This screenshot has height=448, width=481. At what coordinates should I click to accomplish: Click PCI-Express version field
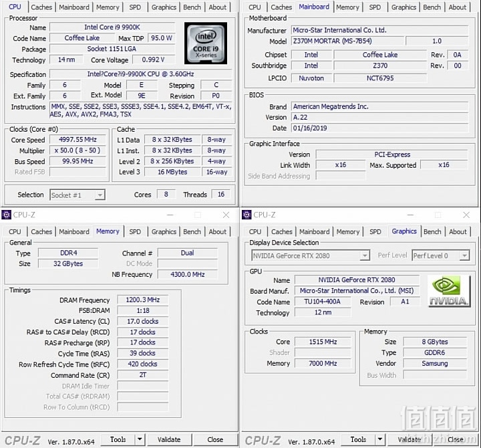392,154
